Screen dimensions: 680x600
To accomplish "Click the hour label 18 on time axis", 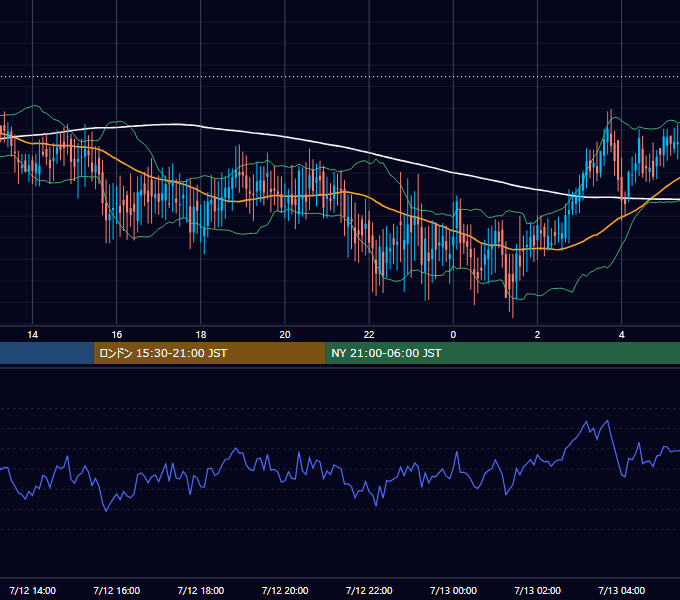I will point(201,335).
